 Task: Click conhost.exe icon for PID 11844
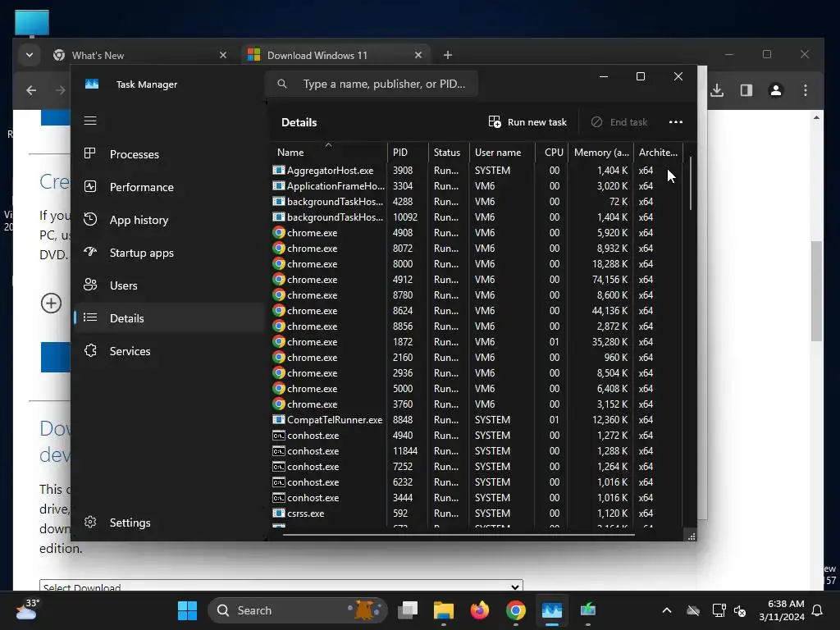click(279, 451)
